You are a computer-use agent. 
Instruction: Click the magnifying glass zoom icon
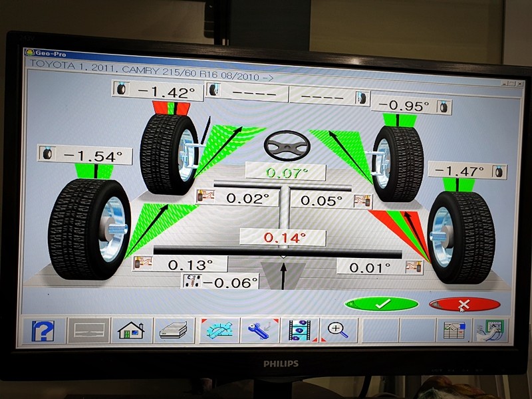click(338, 331)
